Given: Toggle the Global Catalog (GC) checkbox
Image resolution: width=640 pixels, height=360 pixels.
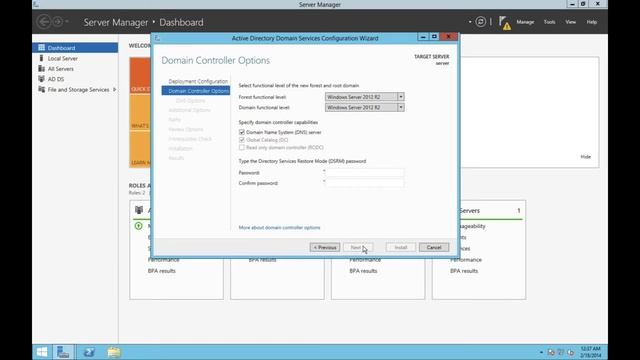Looking at the screenshot, I should coord(242,140).
